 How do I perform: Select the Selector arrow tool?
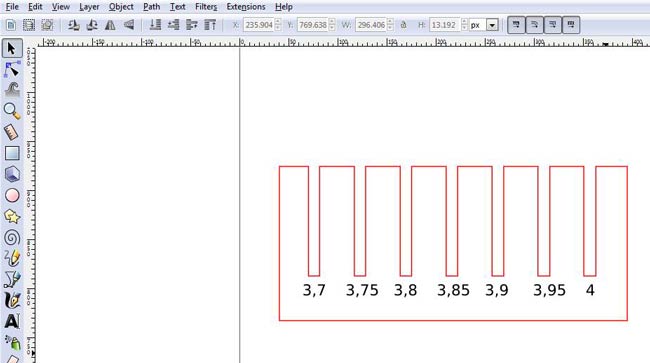[12, 48]
